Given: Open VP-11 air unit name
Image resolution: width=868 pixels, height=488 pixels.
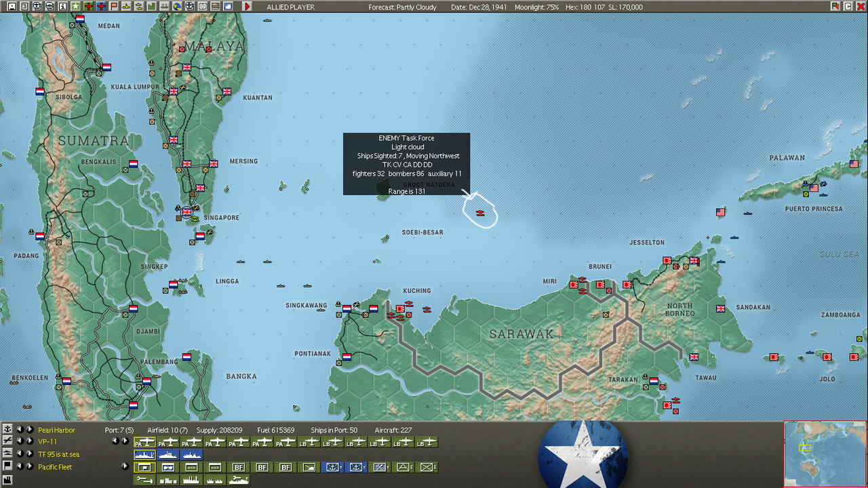Looking at the screenshot, I should pos(47,442).
